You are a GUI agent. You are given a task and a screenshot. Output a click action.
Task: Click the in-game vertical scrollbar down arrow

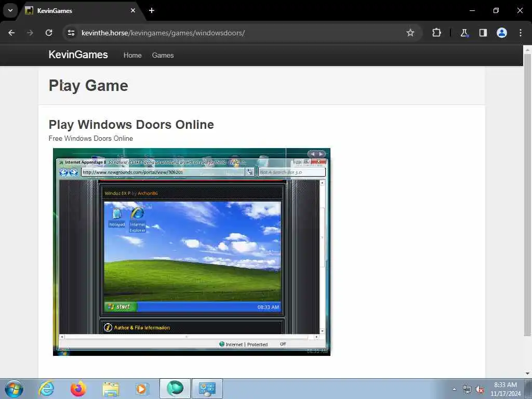[322, 330]
